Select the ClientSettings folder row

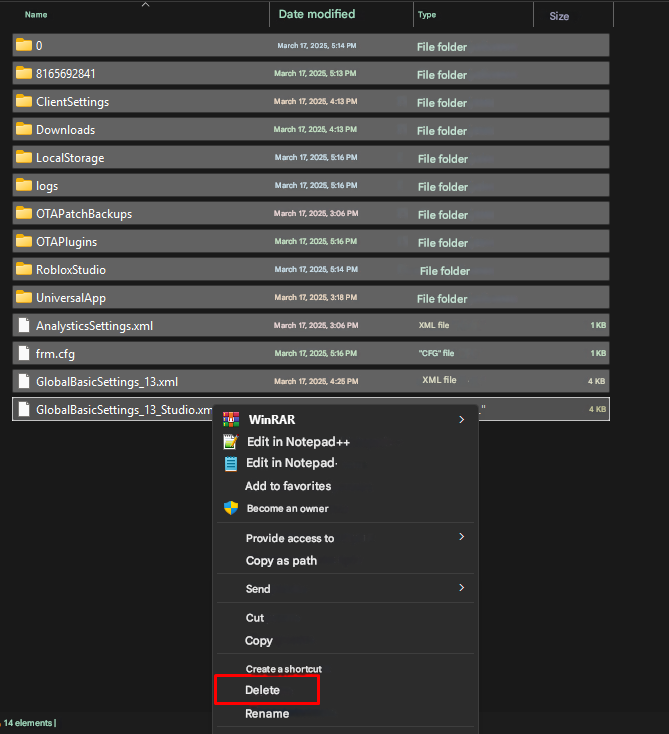tap(72, 102)
